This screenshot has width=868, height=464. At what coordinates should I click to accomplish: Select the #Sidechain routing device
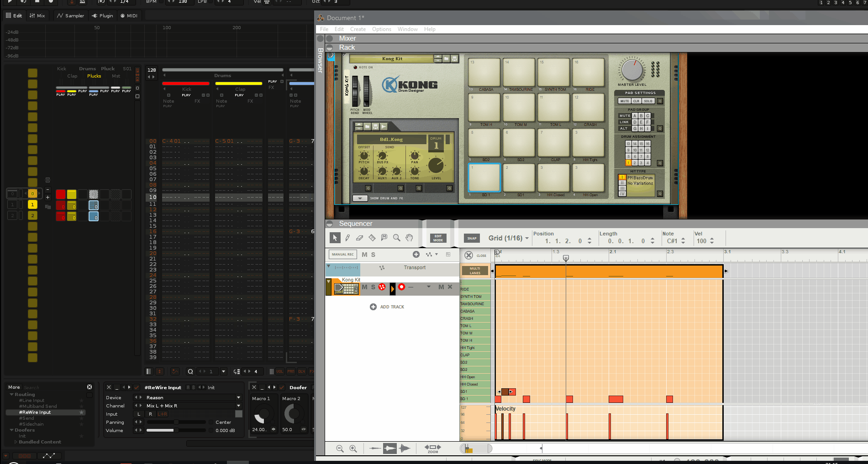point(32,424)
